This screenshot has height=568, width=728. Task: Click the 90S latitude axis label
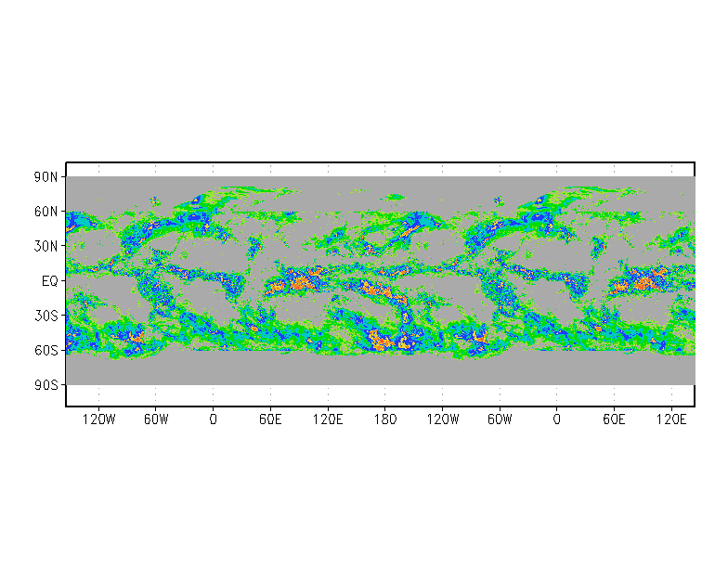46,385
